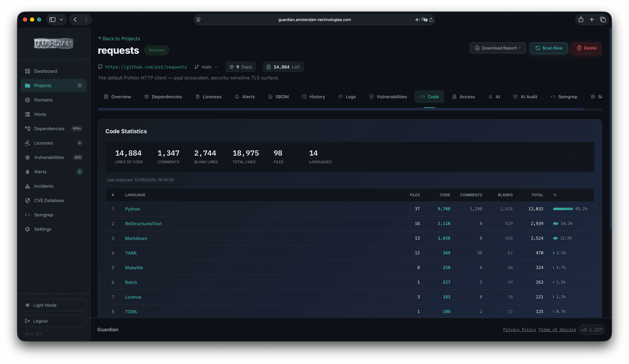Click the horizontal tab scrollbar
Image resolution: width=629 pixels, height=364 pixels.
[x=340, y=109]
